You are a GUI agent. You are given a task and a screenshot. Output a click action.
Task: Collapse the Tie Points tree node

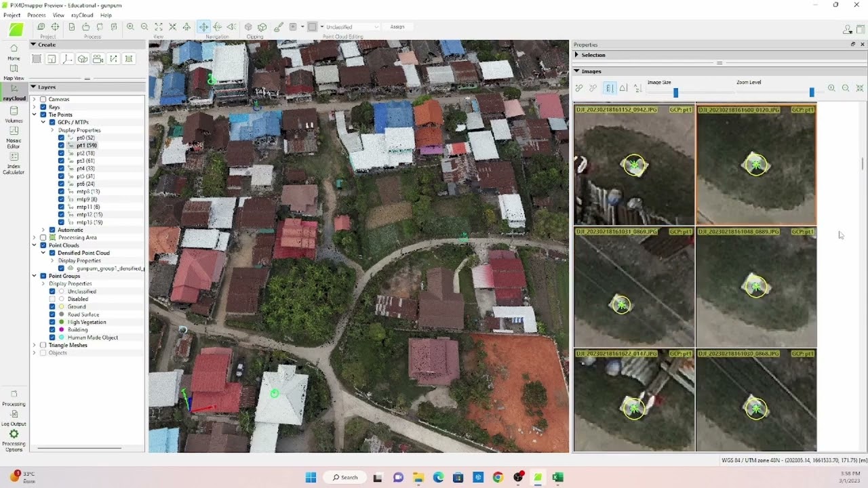[x=35, y=115]
